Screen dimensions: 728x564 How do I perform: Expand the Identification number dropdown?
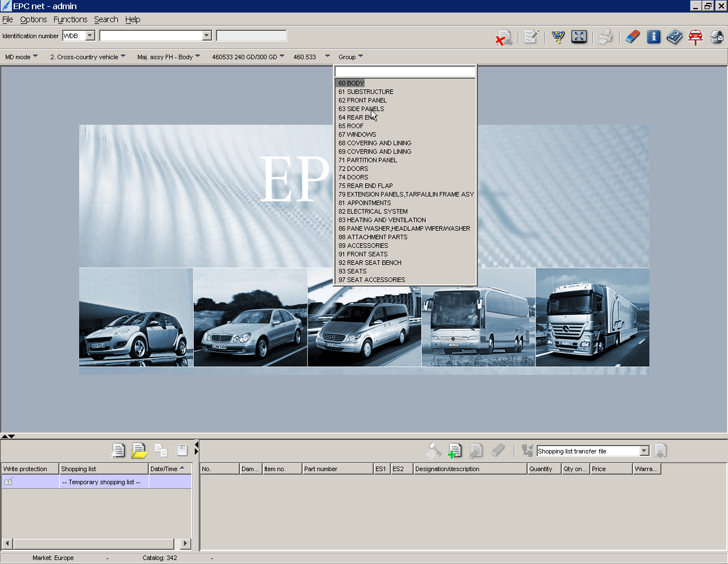(89, 35)
